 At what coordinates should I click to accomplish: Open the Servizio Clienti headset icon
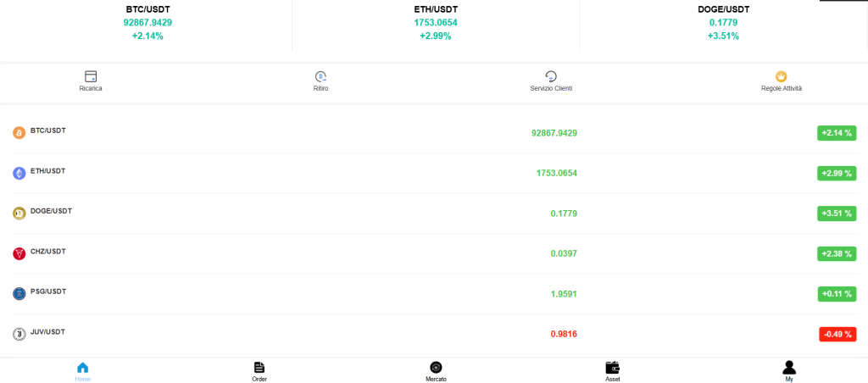[551, 76]
